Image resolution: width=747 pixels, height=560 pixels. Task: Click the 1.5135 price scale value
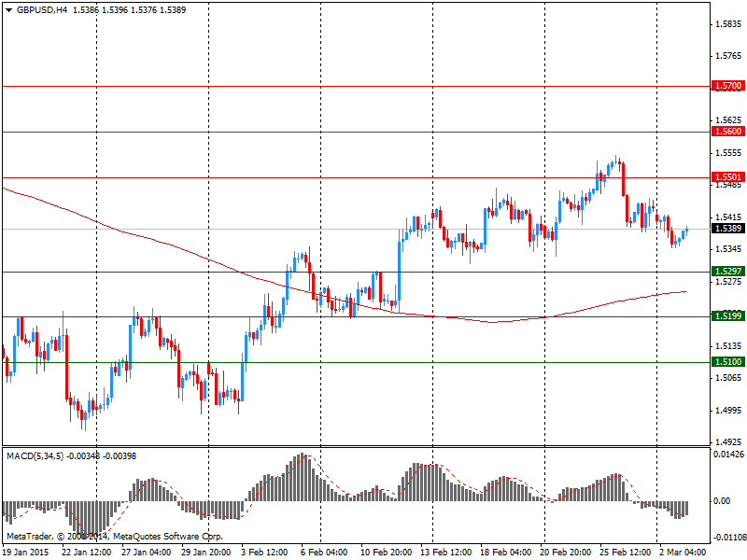click(728, 346)
